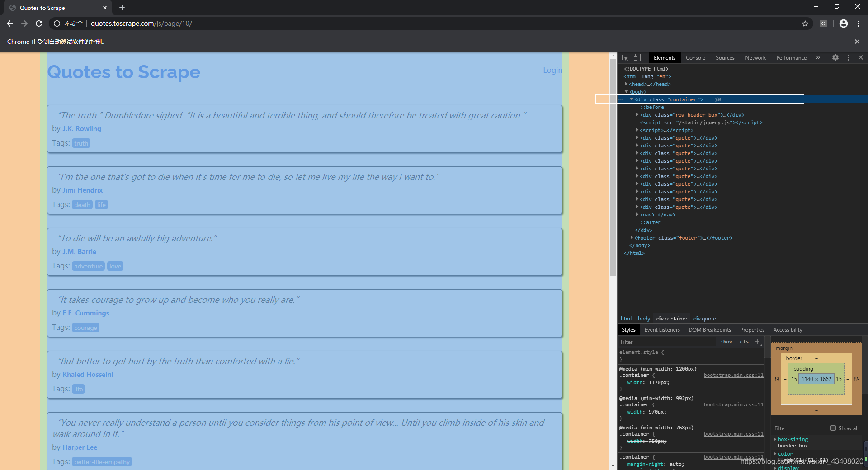
Task: Toggle the .cls class editor
Action: [743, 342]
